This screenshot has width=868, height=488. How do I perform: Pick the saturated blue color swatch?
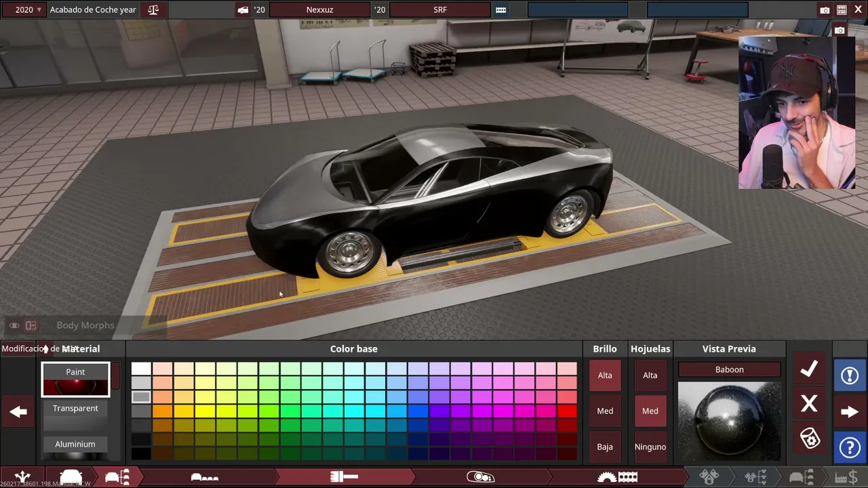pos(418,411)
